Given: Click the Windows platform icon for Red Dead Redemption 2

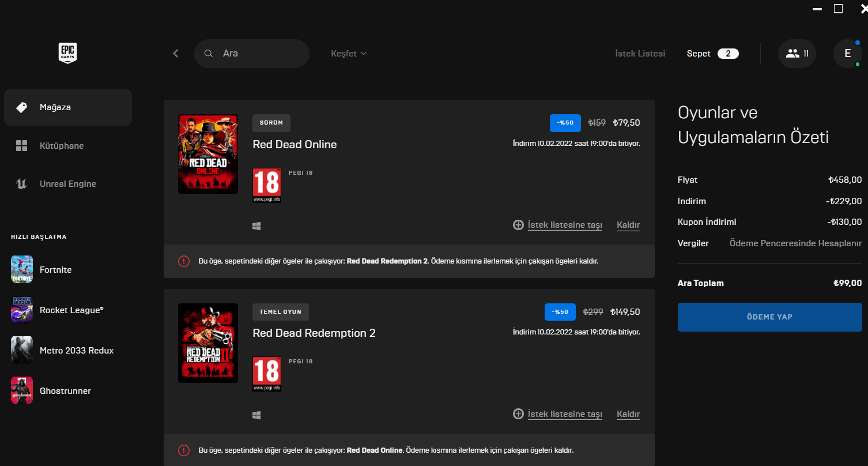Looking at the screenshot, I should (256, 415).
